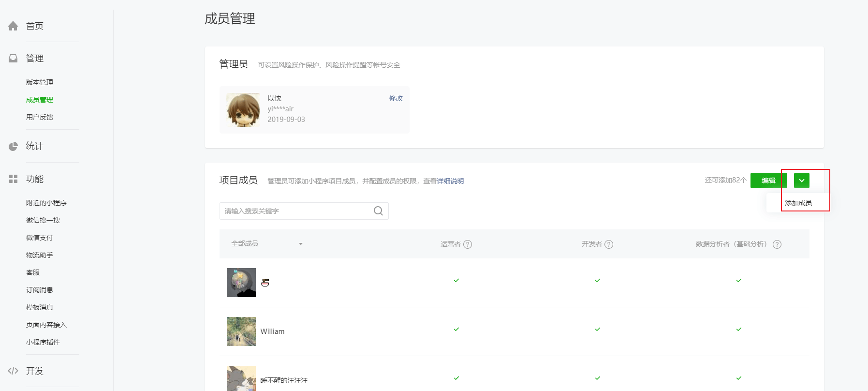Open 管理 section in sidebar
The image size is (868, 391).
click(35, 59)
